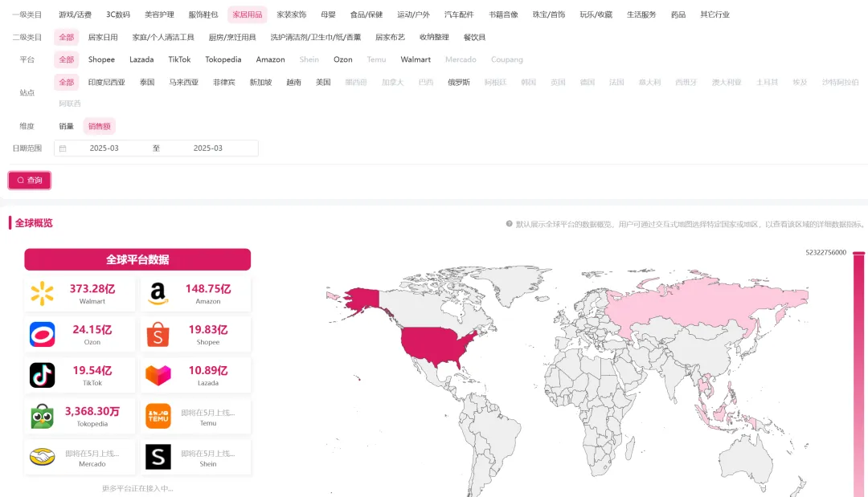This screenshot has width=868, height=497.
Task: Click the calendar icon in date range
Action: coord(63,149)
